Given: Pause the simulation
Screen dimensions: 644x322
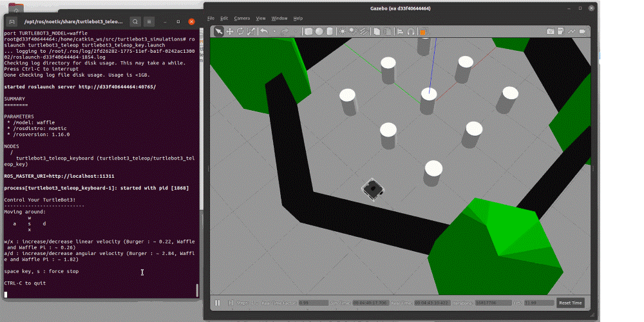Looking at the screenshot, I should 218,303.
